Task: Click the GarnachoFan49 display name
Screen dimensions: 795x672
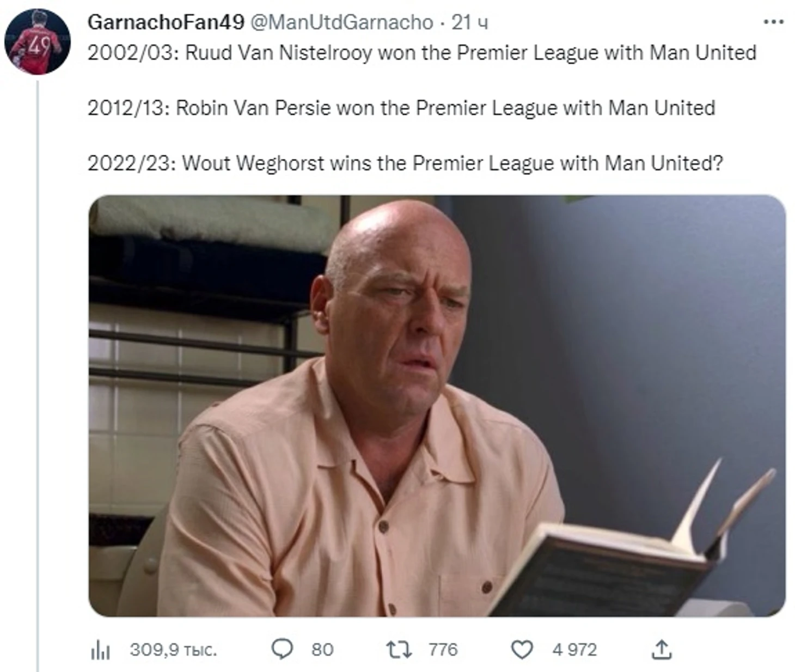Action: (x=166, y=22)
